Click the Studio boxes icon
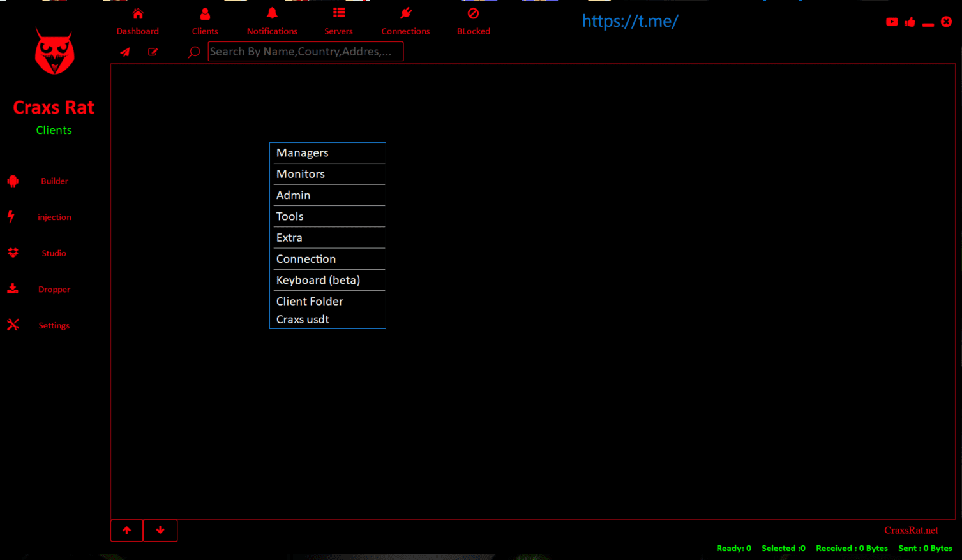The image size is (962, 560). [x=13, y=253]
